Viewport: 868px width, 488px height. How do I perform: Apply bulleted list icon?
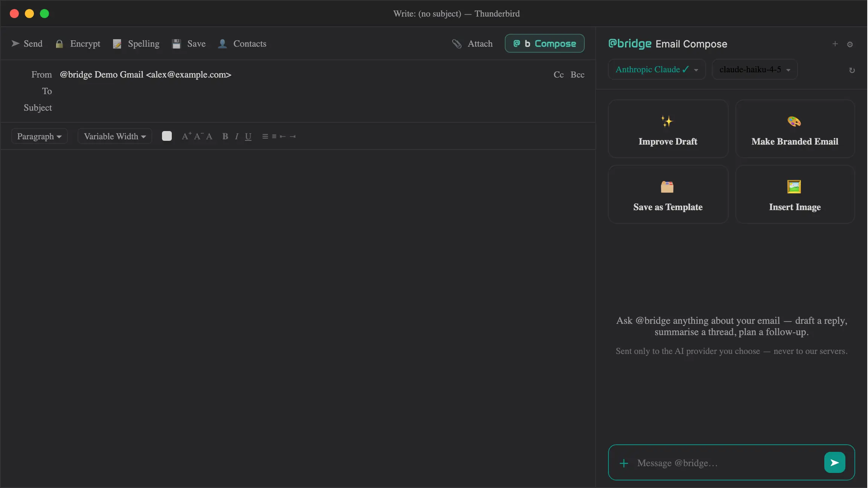pos(265,136)
